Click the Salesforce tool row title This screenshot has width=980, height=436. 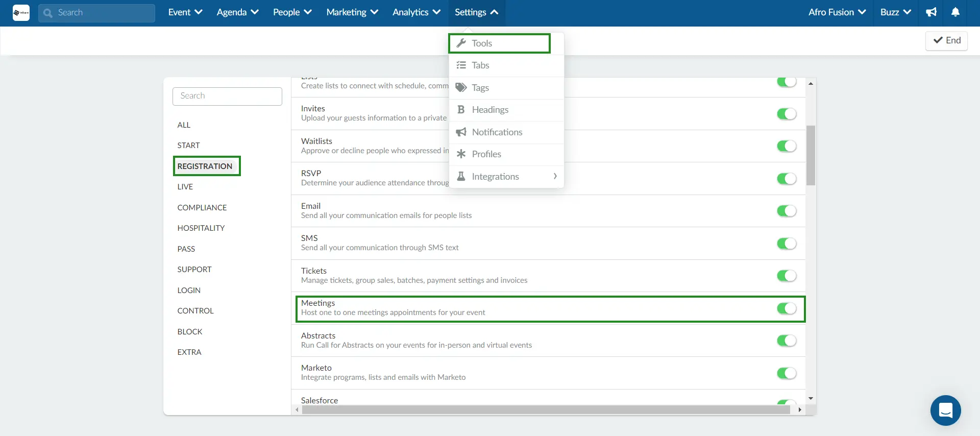click(x=320, y=400)
